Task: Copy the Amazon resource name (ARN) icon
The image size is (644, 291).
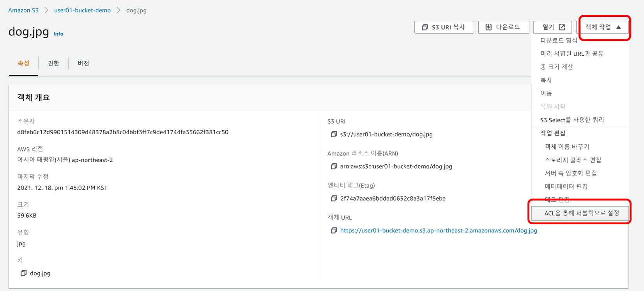Action: click(334, 166)
